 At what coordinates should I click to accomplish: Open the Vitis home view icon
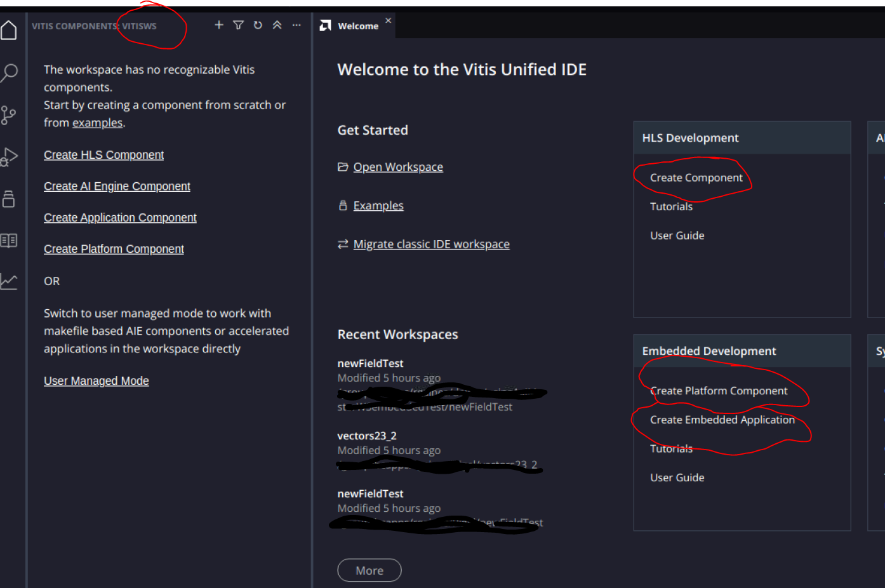[x=9, y=30]
